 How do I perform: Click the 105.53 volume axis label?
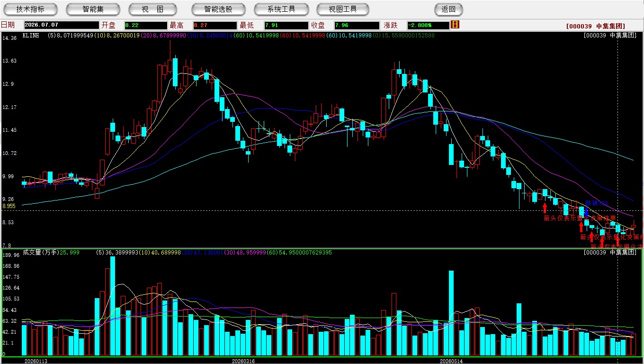(x=10, y=299)
